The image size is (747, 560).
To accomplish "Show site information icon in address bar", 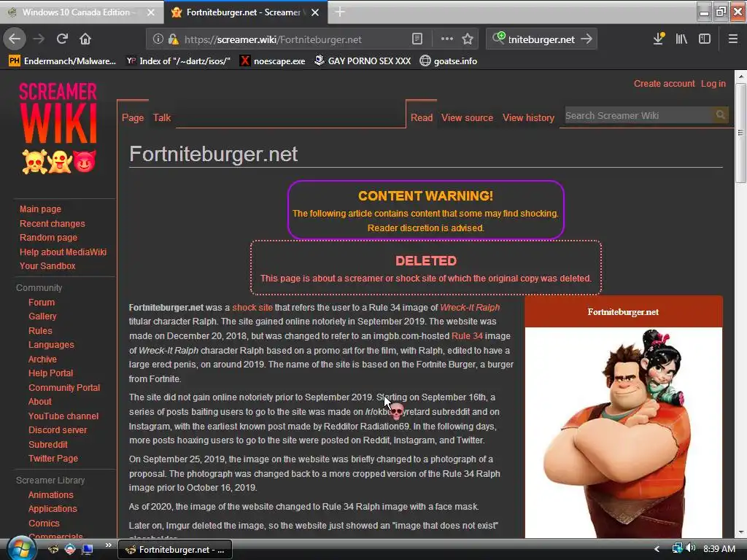I will pyautogui.click(x=158, y=39).
